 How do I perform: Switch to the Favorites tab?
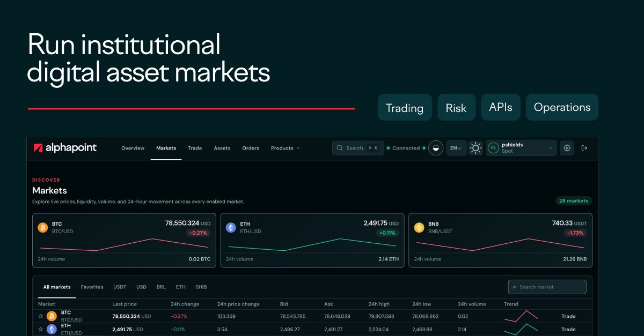click(x=92, y=287)
